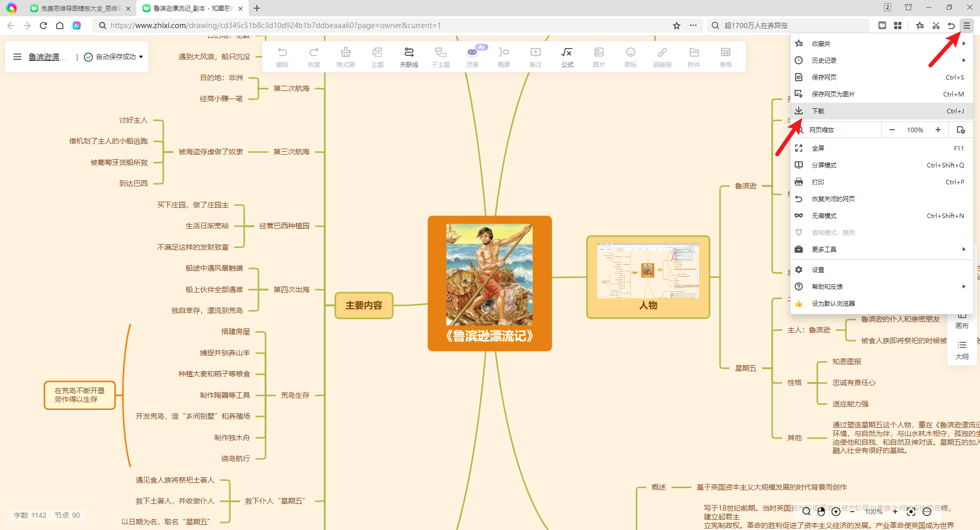Zoom in the canvas with bottom plus button
The width and height of the screenshot is (980, 530).
pos(895,511)
